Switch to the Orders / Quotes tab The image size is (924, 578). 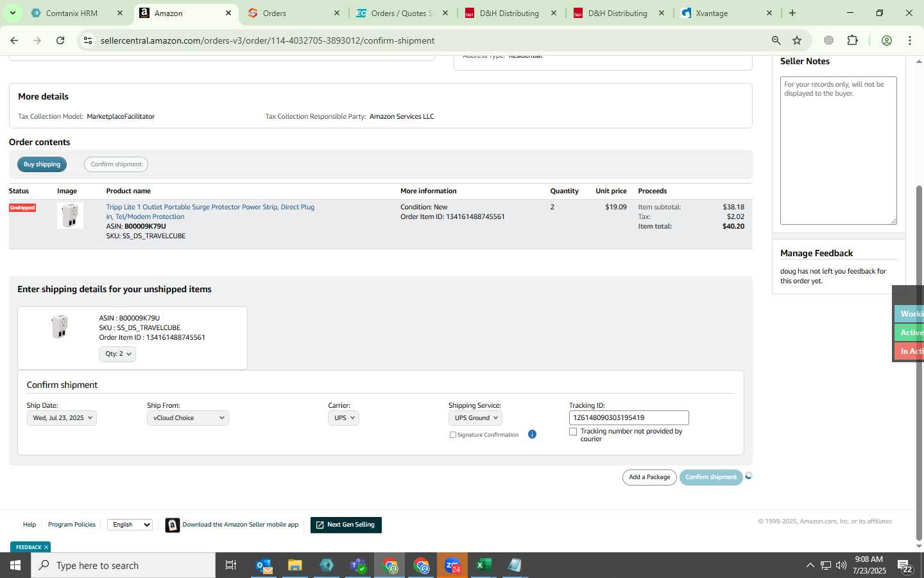(401, 13)
